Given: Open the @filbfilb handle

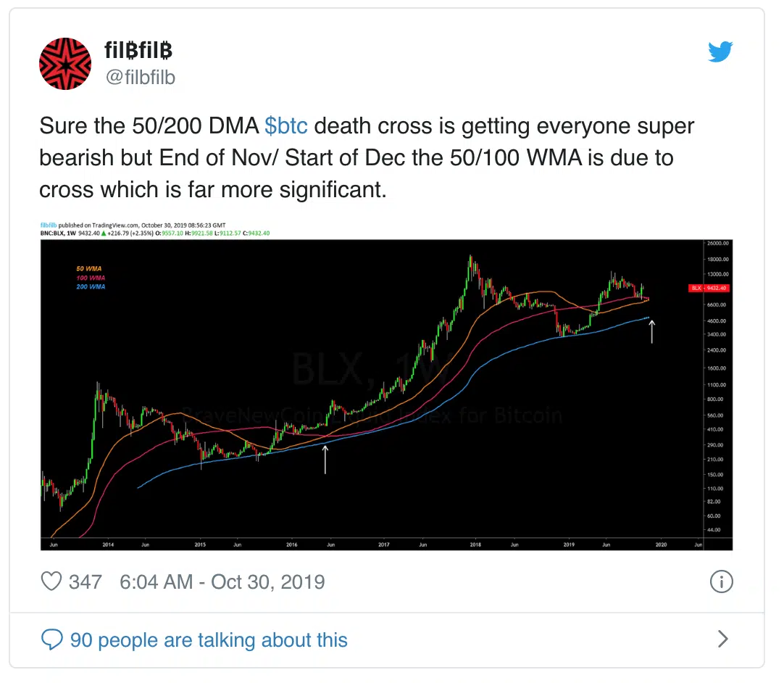Looking at the screenshot, I should point(140,77).
